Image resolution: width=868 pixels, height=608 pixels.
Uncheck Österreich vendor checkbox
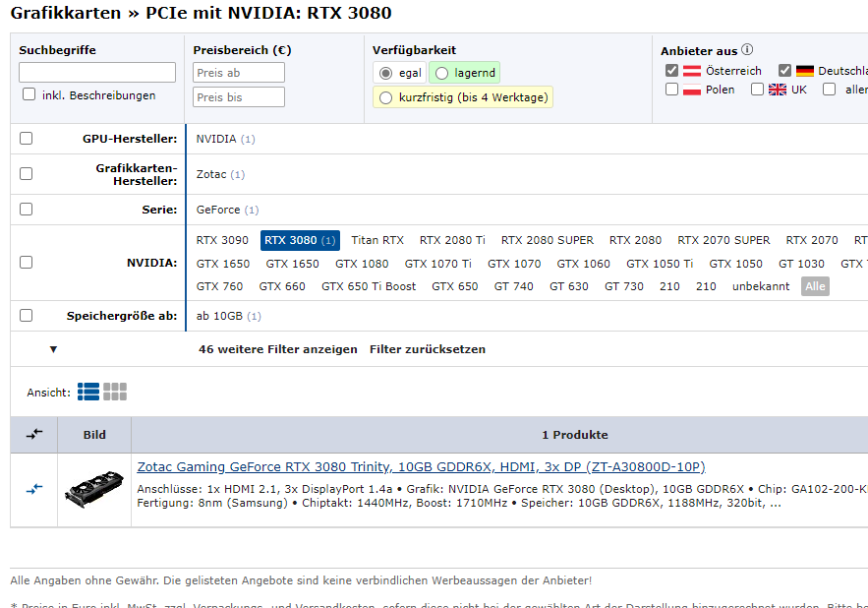[x=671, y=71]
